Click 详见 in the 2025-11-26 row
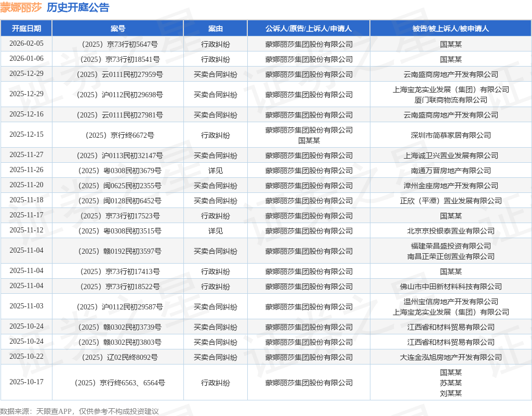 [x=216, y=171]
